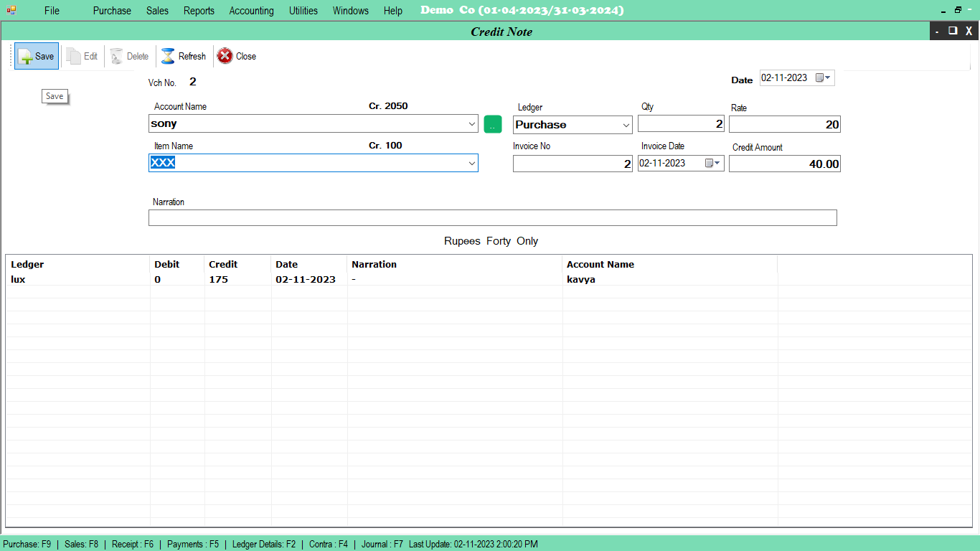Click inside the Narration input field

coord(492,217)
